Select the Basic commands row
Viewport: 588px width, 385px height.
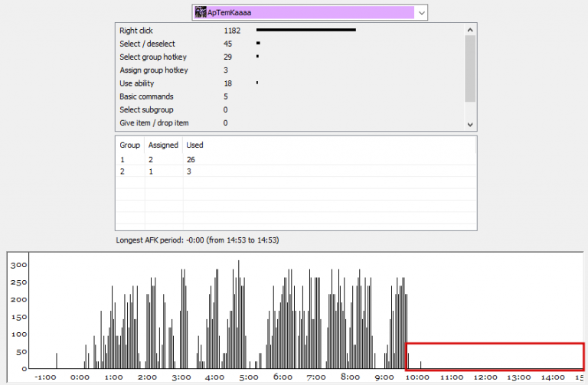point(290,96)
